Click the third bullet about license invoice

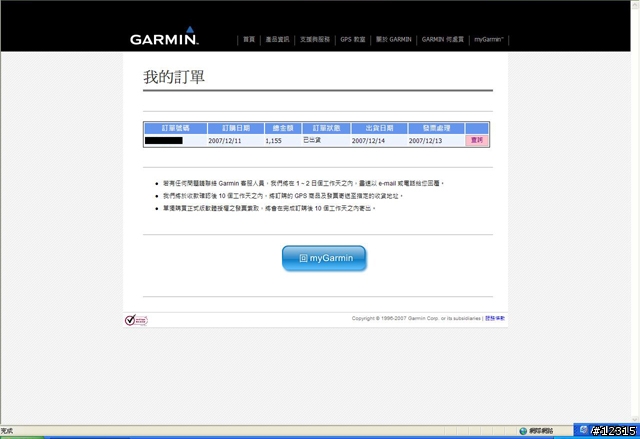pos(269,208)
